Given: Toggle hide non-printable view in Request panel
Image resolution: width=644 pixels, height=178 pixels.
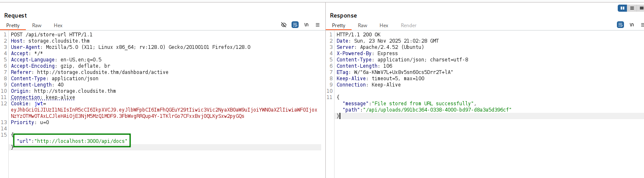Looking at the screenshot, I should 284,25.
